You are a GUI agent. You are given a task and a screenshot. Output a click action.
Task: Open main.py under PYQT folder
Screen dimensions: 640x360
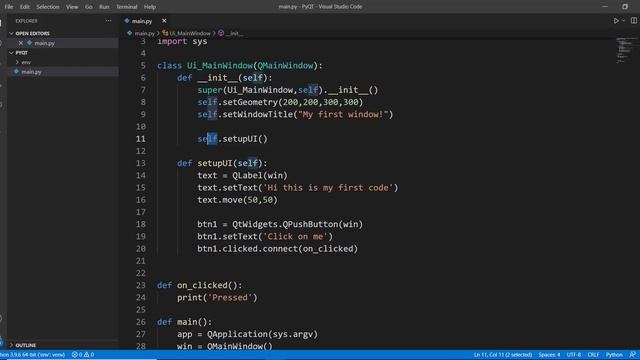click(x=31, y=72)
